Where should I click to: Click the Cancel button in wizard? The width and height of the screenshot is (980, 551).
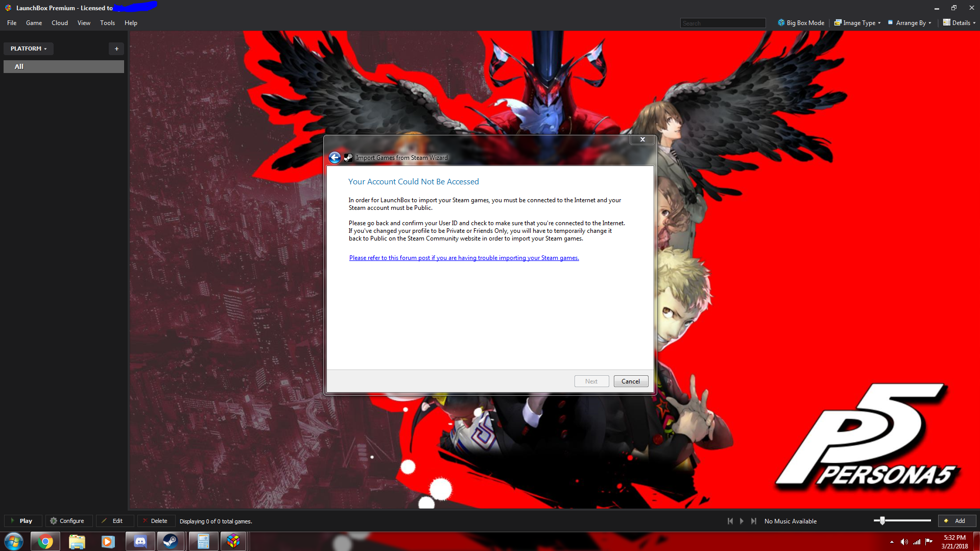tap(631, 381)
